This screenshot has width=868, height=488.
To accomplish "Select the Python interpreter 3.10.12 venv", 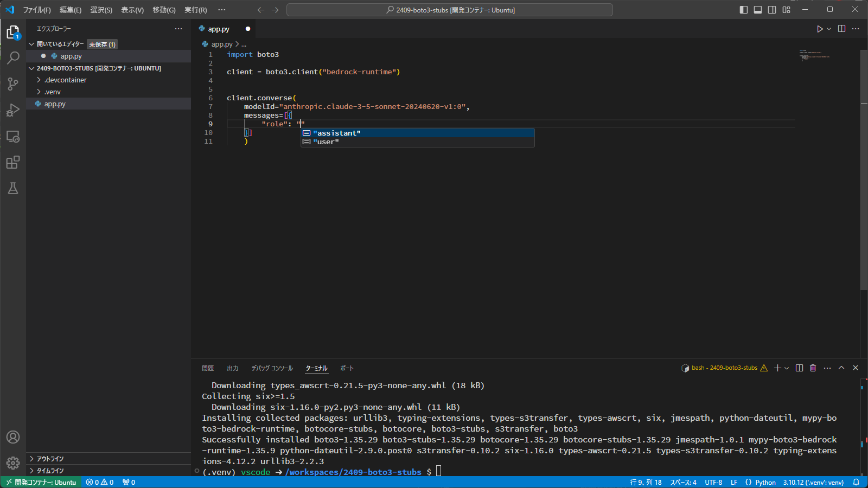I will [x=813, y=482].
